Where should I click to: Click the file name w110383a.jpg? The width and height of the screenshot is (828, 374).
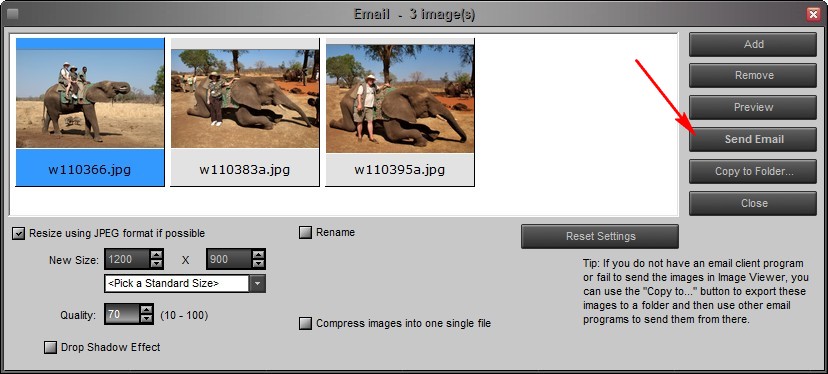pyautogui.click(x=244, y=170)
